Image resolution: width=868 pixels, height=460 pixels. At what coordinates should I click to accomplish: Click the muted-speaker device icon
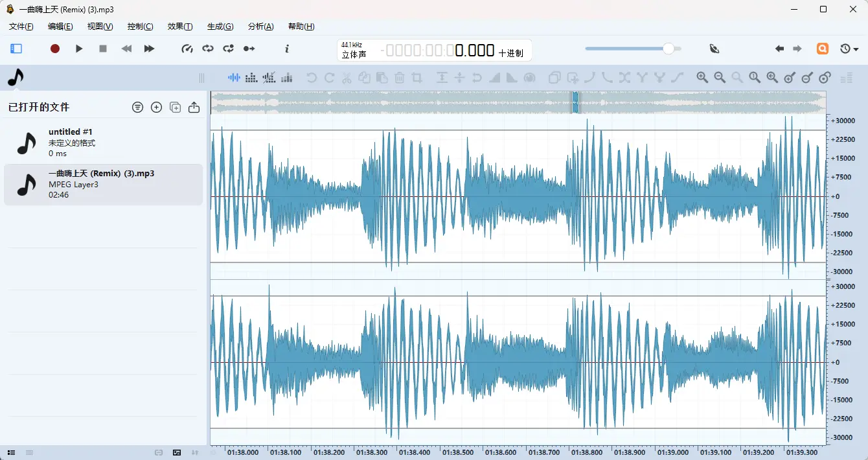click(x=714, y=49)
